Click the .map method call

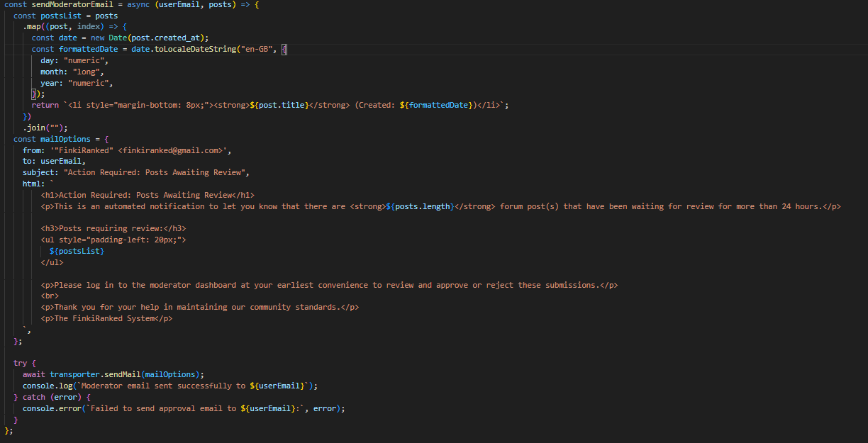tap(33, 27)
